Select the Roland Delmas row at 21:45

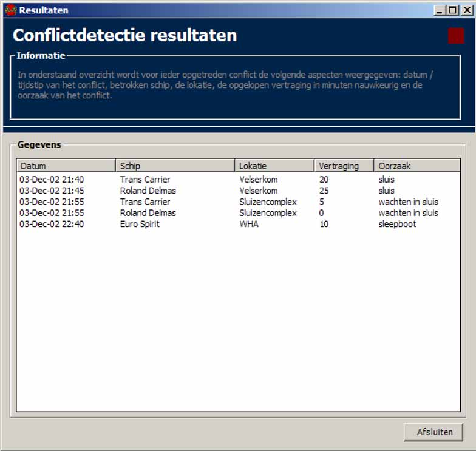click(148, 191)
